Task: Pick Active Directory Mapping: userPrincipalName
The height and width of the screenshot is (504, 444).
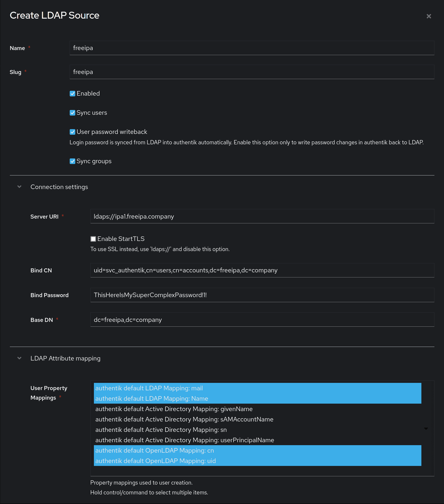Action: pyautogui.click(x=185, y=440)
